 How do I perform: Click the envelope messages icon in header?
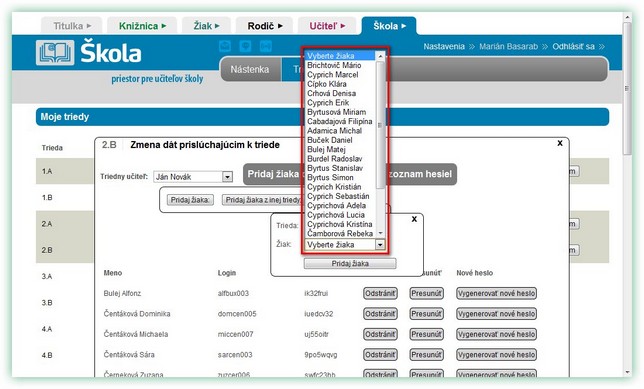click(225, 46)
